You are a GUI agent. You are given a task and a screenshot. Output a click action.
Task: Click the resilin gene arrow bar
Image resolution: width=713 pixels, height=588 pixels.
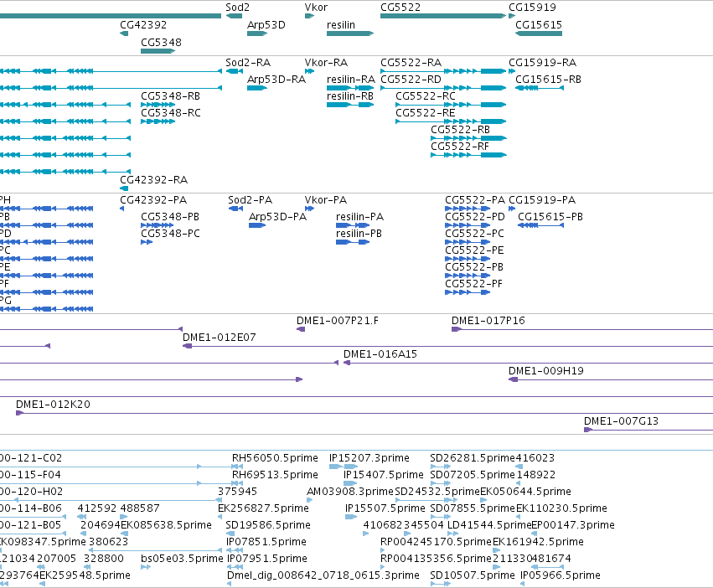coord(350,34)
